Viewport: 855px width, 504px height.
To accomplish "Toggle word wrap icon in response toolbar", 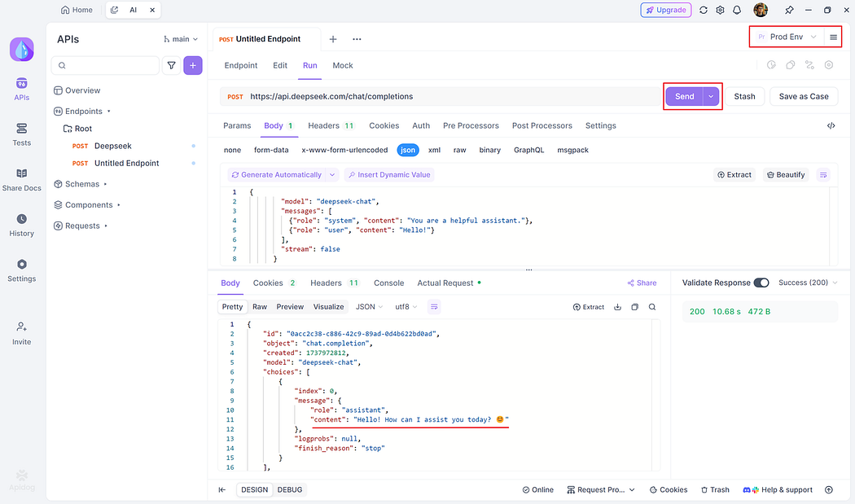I will click(x=434, y=306).
